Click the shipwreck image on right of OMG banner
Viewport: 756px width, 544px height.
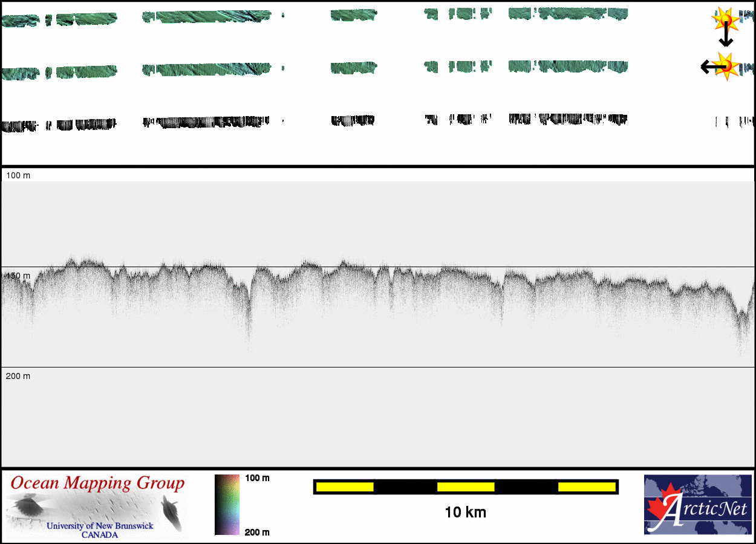[171, 511]
